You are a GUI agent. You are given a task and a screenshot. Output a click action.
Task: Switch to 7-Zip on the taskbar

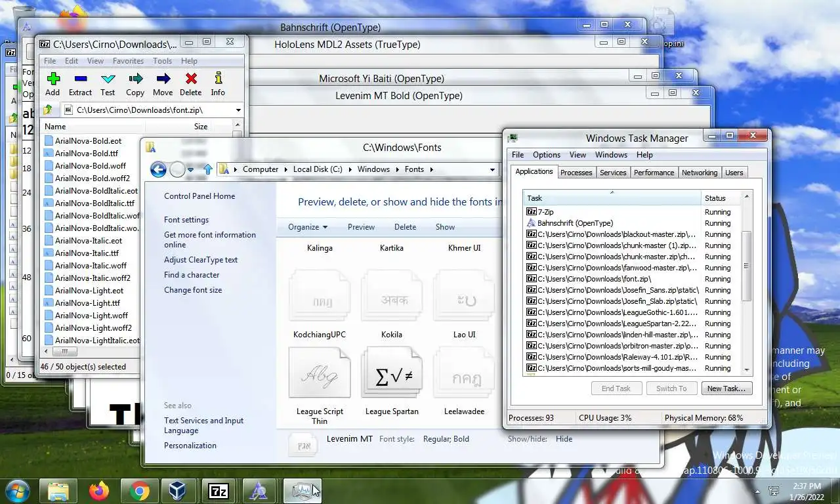point(220,491)
